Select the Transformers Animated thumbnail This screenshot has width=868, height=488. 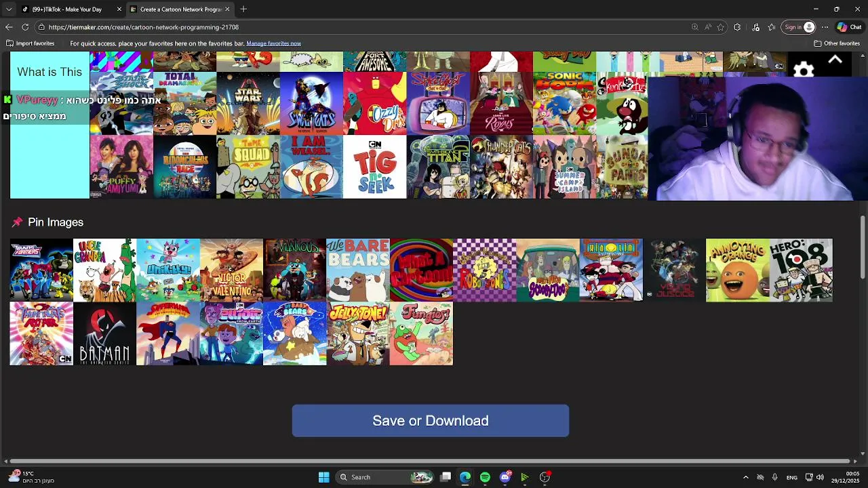(41, 270)
